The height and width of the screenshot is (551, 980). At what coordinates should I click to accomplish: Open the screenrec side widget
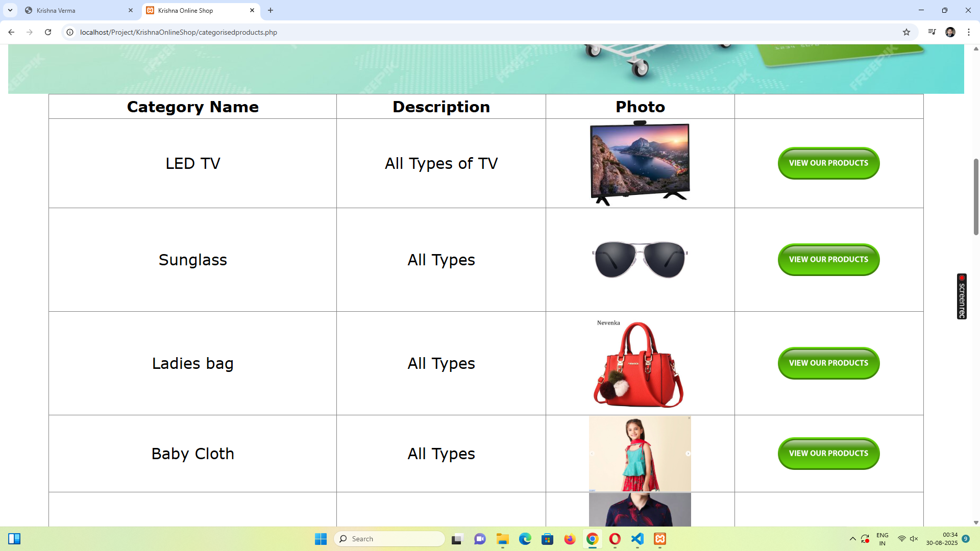point(962,296)
